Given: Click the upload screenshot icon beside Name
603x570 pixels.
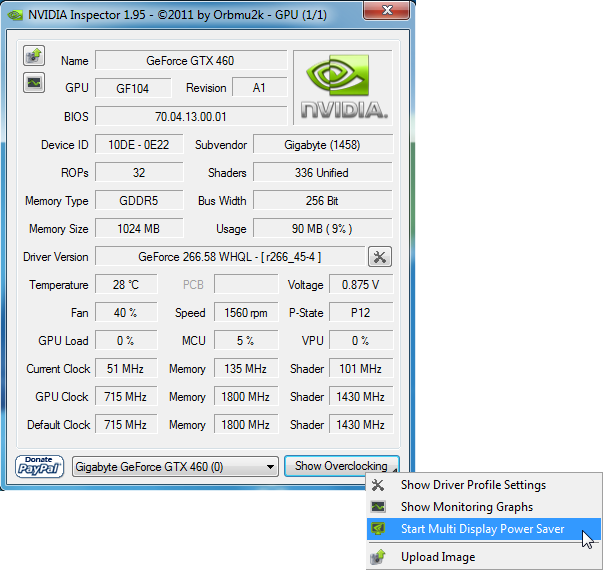Looking at the screenshot, I should pos(34,56).
